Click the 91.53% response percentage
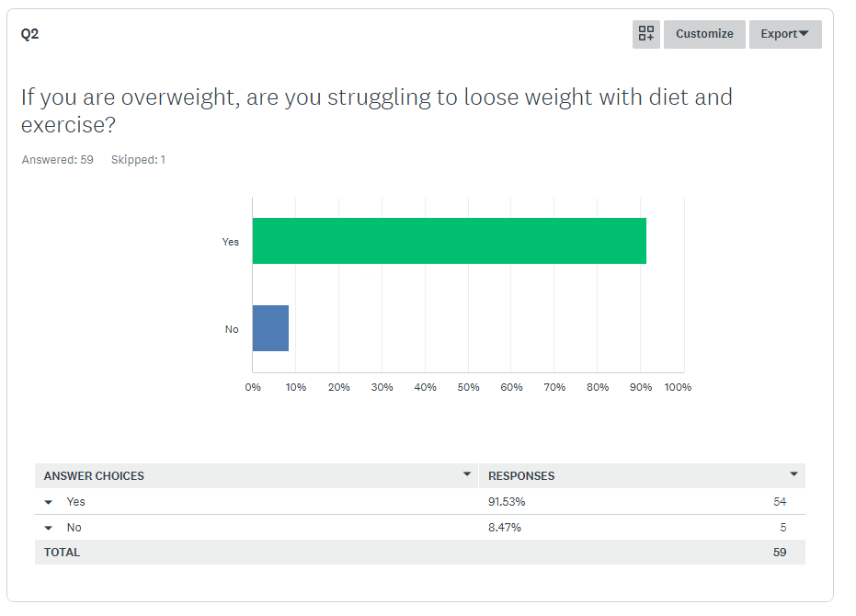 point(507,502)
